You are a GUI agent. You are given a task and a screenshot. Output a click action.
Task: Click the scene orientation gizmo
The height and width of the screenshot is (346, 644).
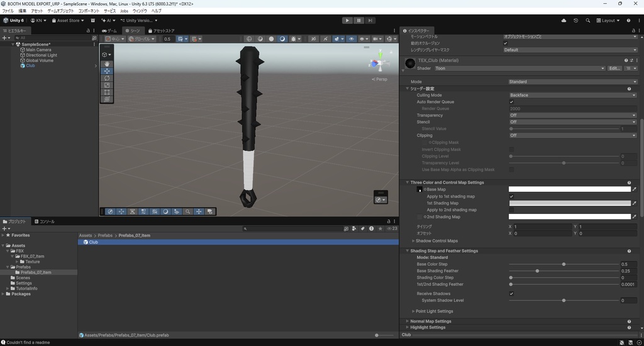[379, 64]
